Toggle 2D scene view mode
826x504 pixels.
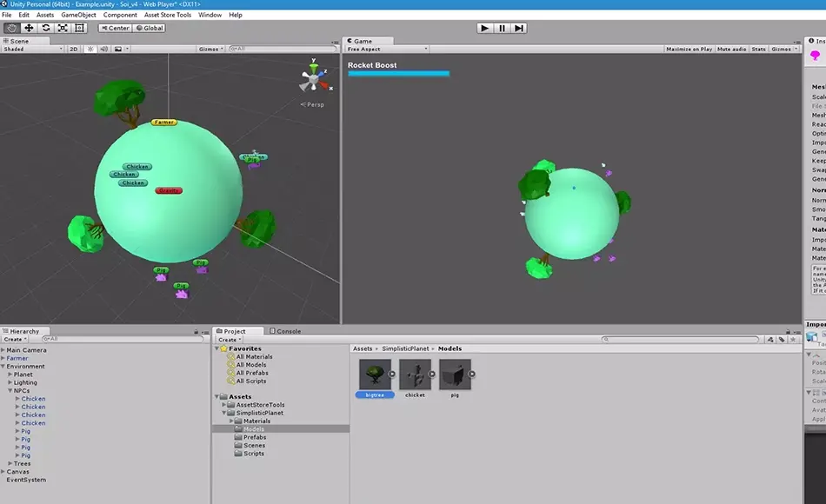[73, 49]
